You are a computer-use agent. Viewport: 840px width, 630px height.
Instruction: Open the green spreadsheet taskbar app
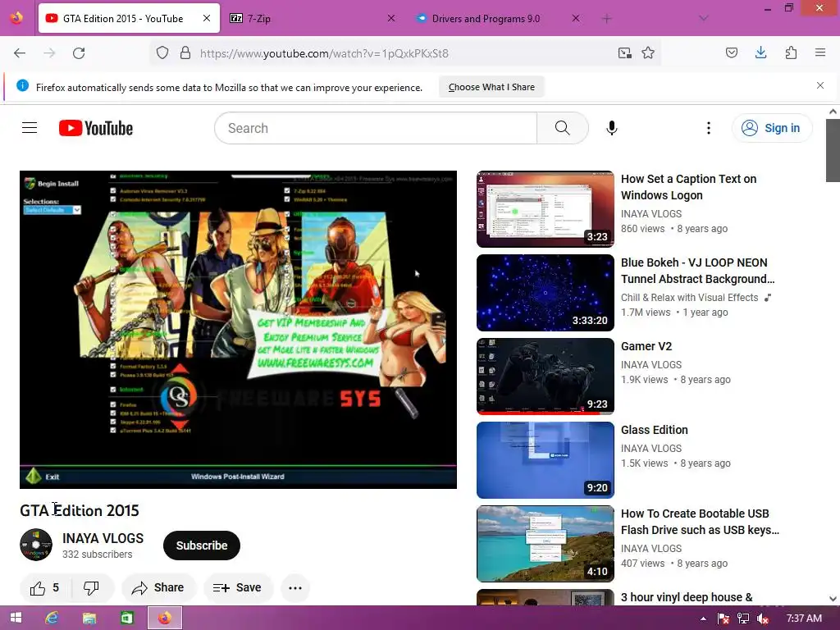(127, 619)
